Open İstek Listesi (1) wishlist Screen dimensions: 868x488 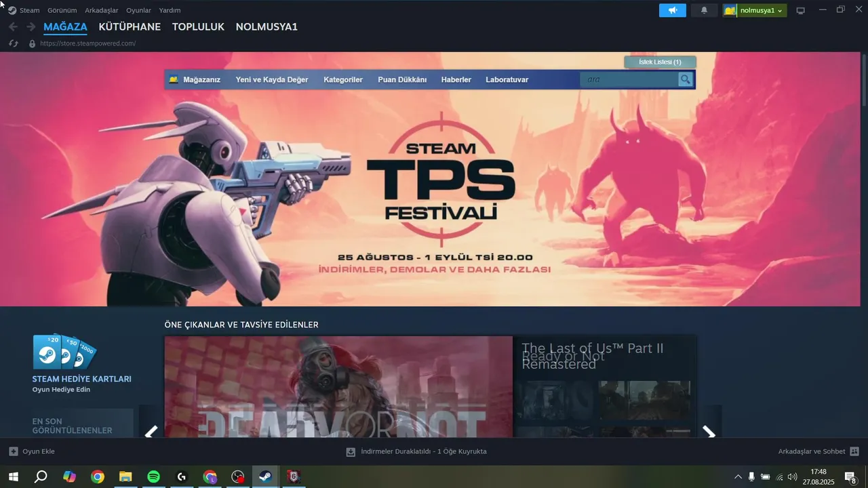click(660, 62)
